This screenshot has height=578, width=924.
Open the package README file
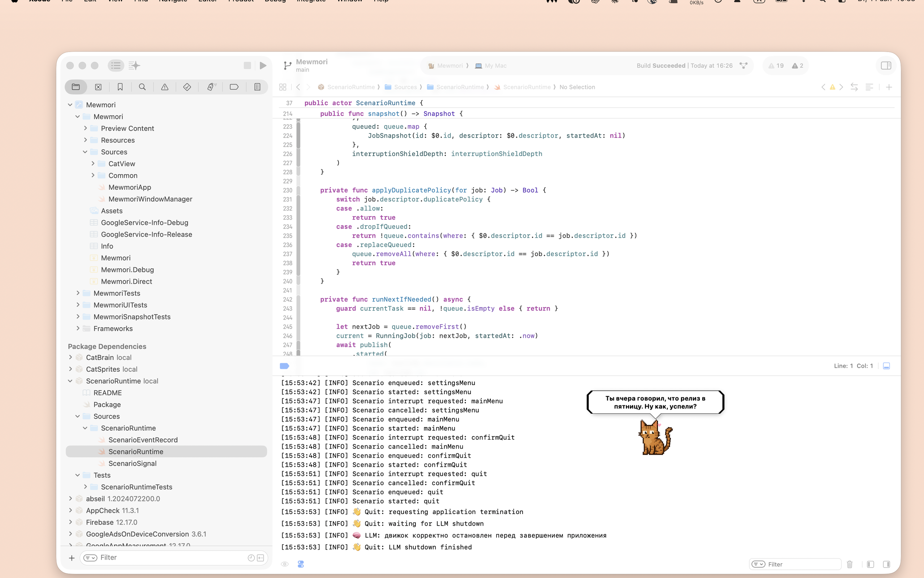107,393
